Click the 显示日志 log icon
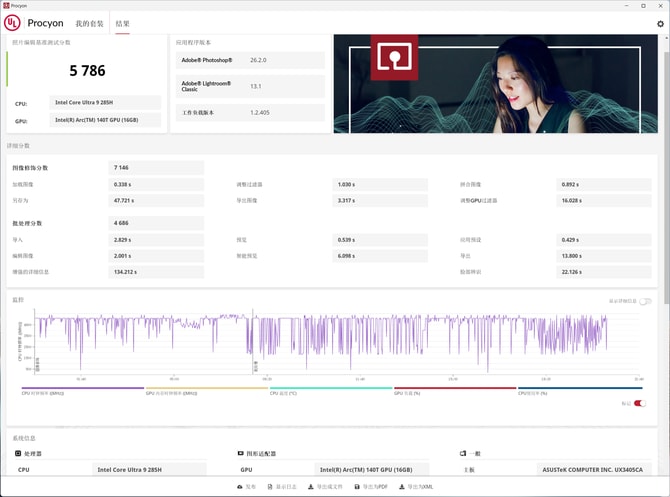Image resolution: width=670 pixels, height=497 pixels. click(268, 486)
